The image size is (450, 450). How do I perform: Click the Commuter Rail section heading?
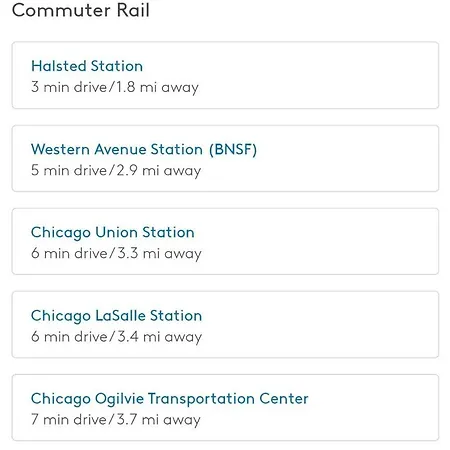pyautogui.click(x=81, y=10)
